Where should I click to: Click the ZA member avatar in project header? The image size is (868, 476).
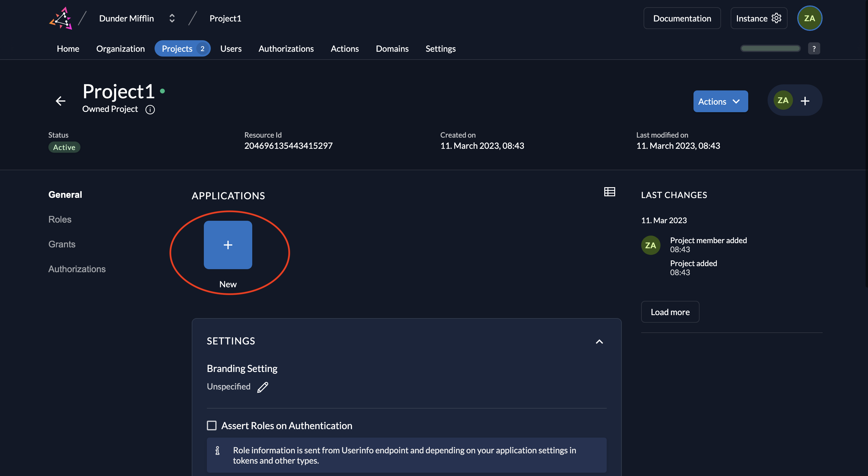click(783, 100)
